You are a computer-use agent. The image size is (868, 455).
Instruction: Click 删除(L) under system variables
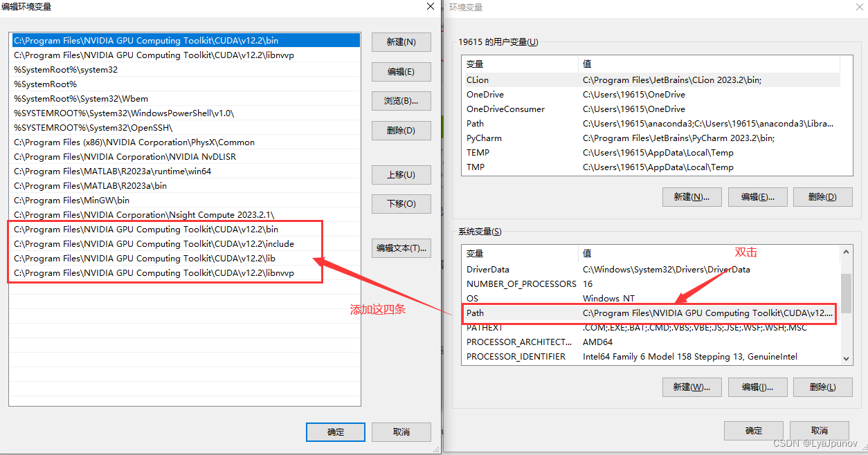[x=823, y=387]
